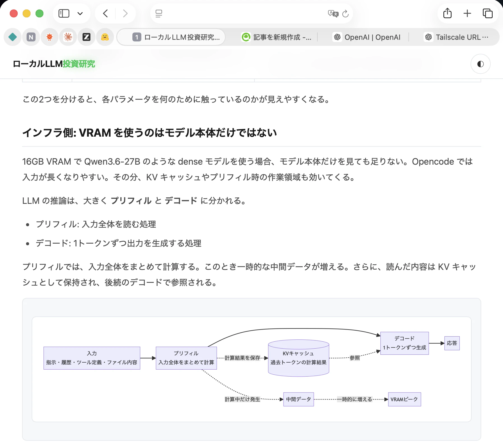Open the page translation icon

(333, 13)
